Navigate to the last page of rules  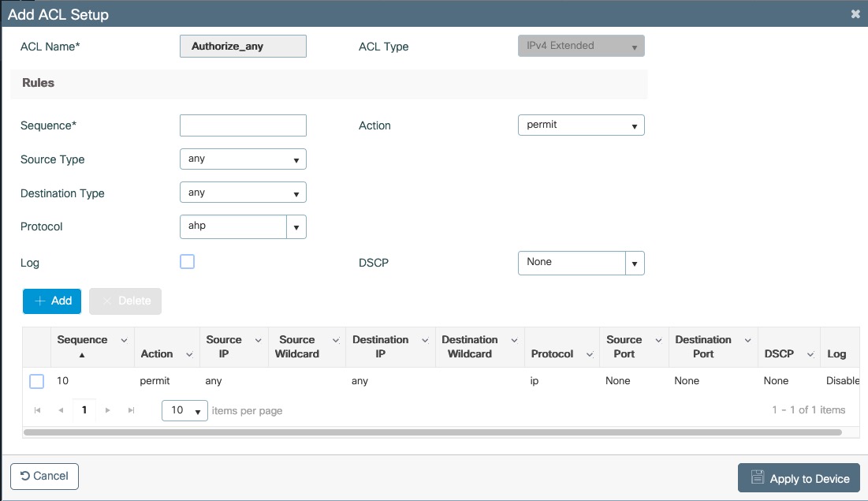(130, 409)
